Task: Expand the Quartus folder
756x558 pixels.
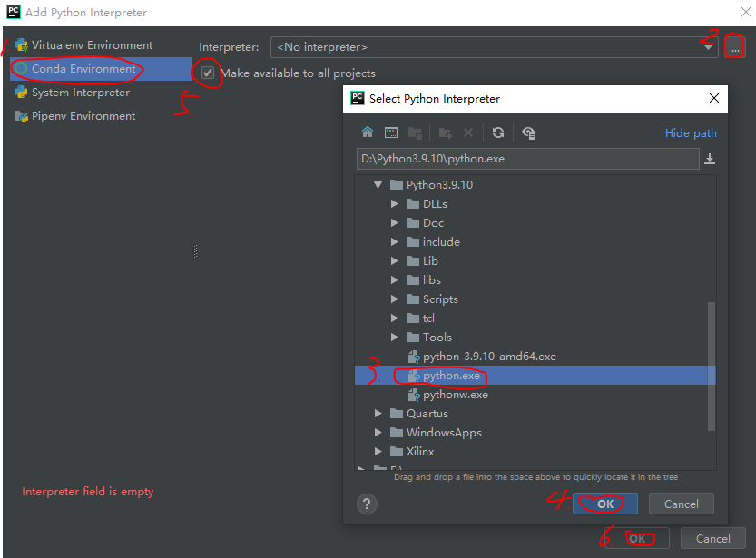Action: 378,414
